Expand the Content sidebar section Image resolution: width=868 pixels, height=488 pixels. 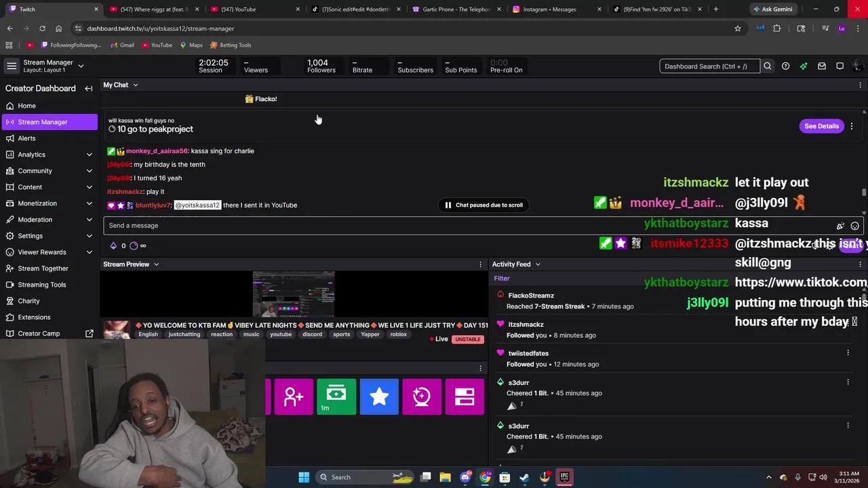click(89, 187)
